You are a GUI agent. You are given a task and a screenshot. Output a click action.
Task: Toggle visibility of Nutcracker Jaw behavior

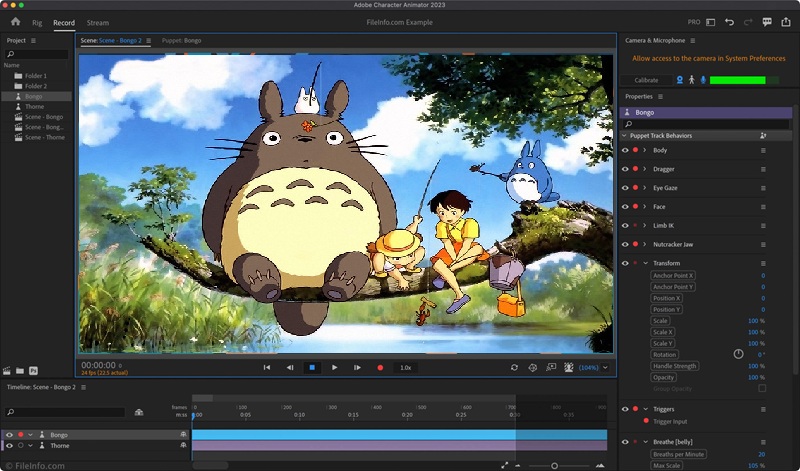(625, 244)
